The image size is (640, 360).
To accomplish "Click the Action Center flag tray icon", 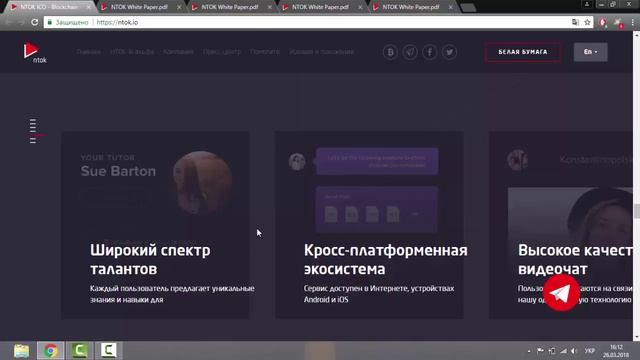I will point(540,351).
